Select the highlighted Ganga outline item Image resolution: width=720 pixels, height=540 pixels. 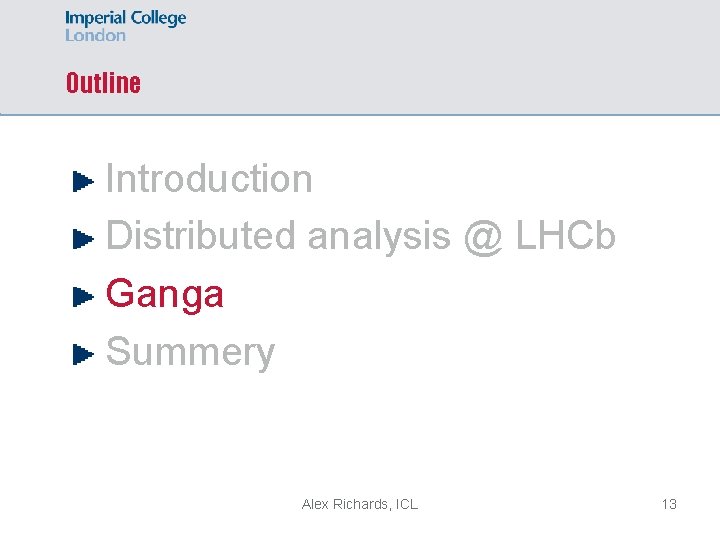click(x=164, y=296)
